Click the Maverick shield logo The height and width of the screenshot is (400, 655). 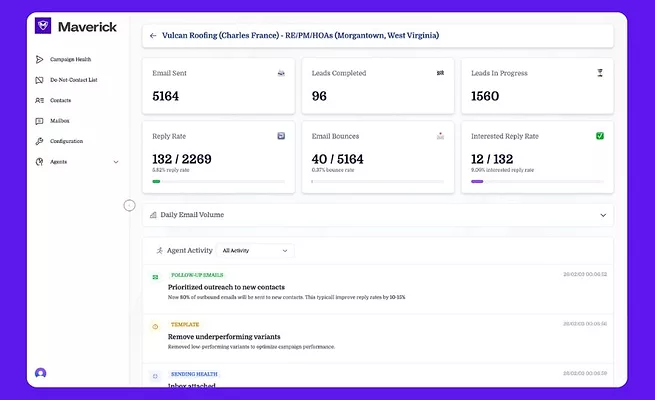click(x=42, y=27)
